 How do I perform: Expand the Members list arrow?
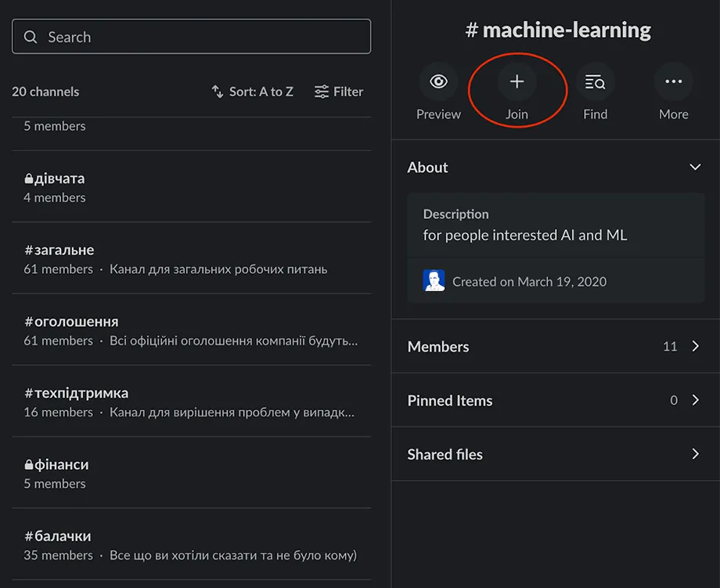coord(695,346)
